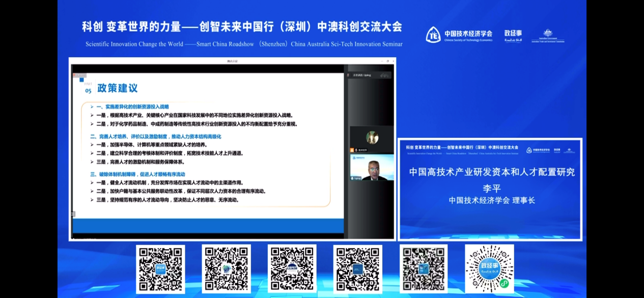Screen dimensions: 644x298
Task: Click the talk title 中国高技术产业研发资本和人才配置研究
Action: 492,172
